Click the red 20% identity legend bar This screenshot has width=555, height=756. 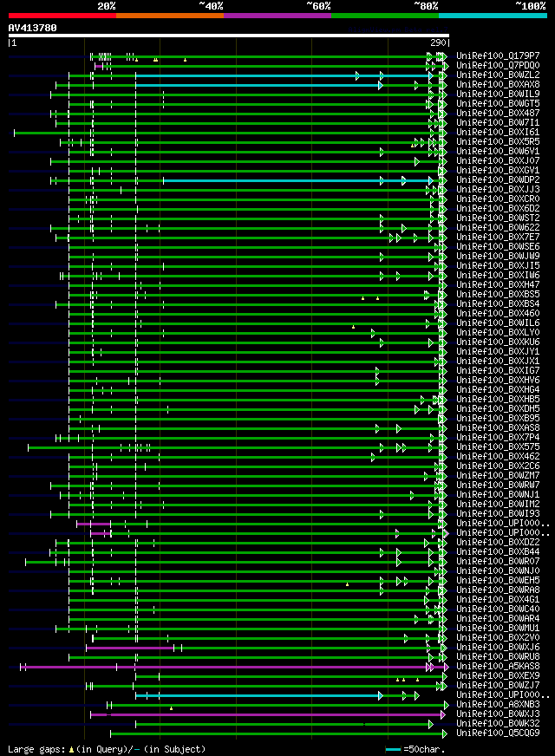62,16
